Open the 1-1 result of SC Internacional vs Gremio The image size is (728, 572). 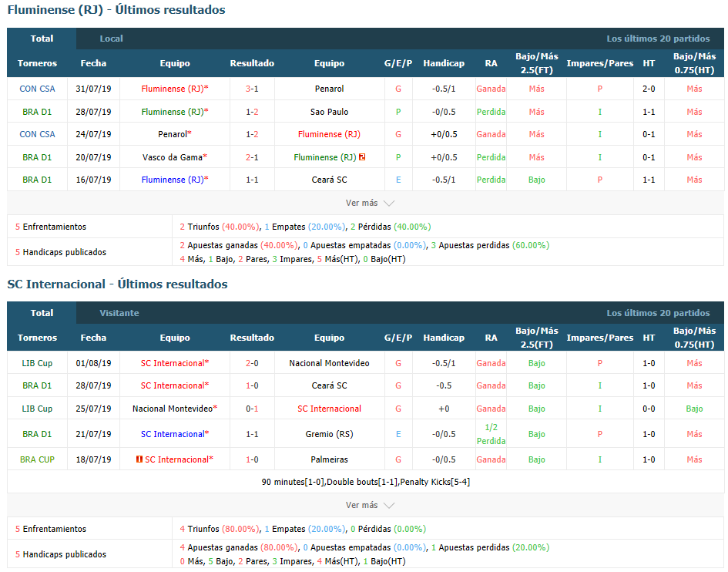pos(252,434)
